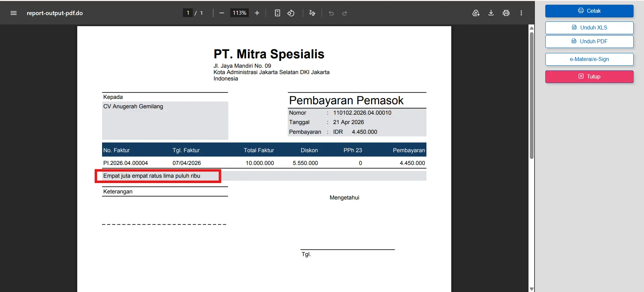Click the Unduh XLS button
644x292 pixels.
click(x=589, y=27)
